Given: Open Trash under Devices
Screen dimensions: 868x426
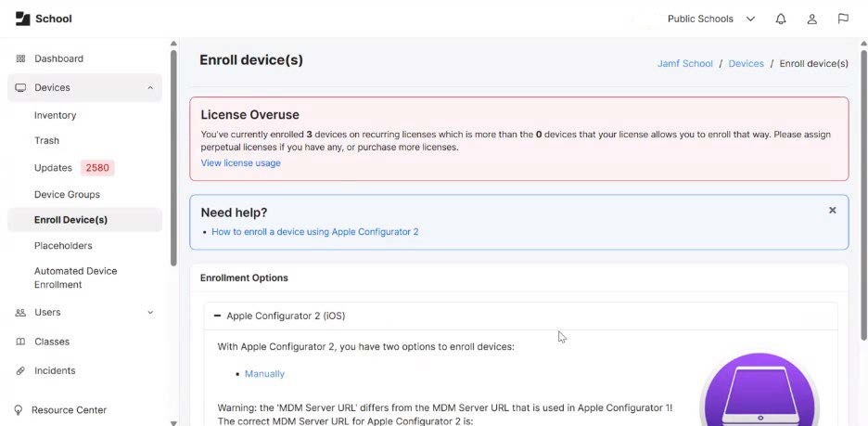Looking at the screenshot, I should tap(46, 141).
